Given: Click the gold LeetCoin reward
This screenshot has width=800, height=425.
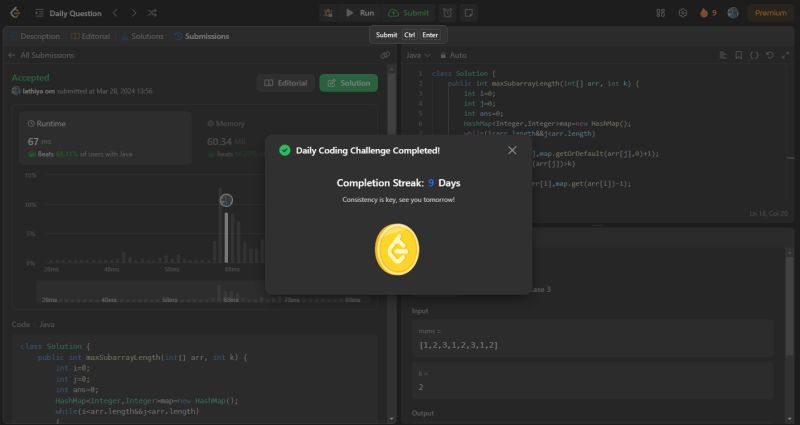Looking at the screenshot, I should click(396, 248).
